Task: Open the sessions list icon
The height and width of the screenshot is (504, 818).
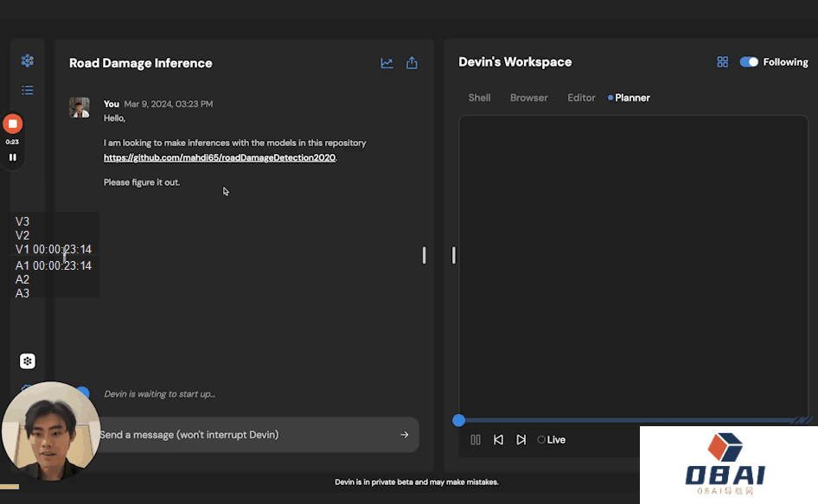Action: tap(28, 90)
